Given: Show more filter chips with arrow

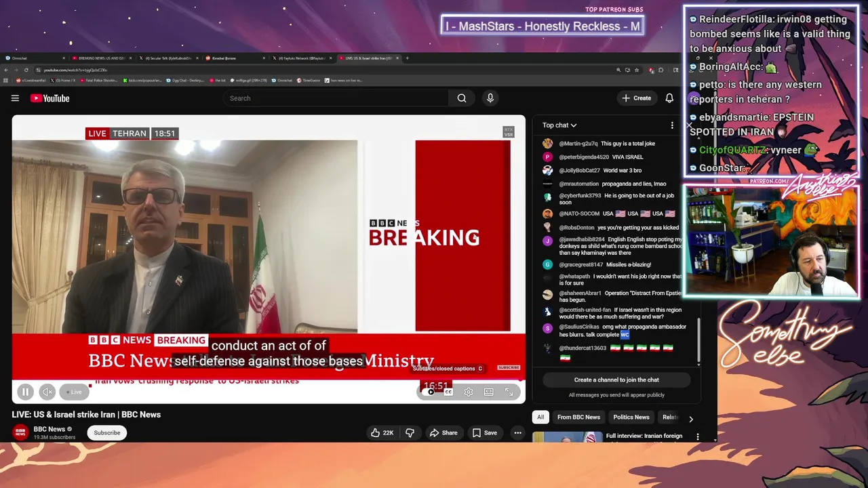Looking at the screenshot, I should coord(691,419).
